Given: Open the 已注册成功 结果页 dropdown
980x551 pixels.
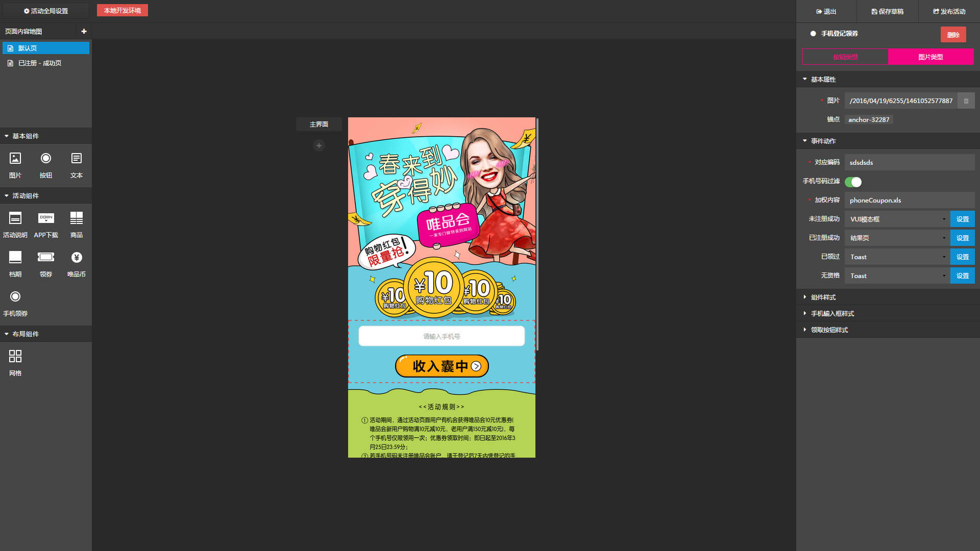Looking at the screenshot, I should pyautogui.click(x=897, y=238).
